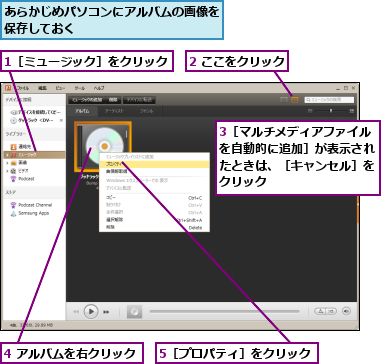Start playback with the play button

[x=91, y=312]
